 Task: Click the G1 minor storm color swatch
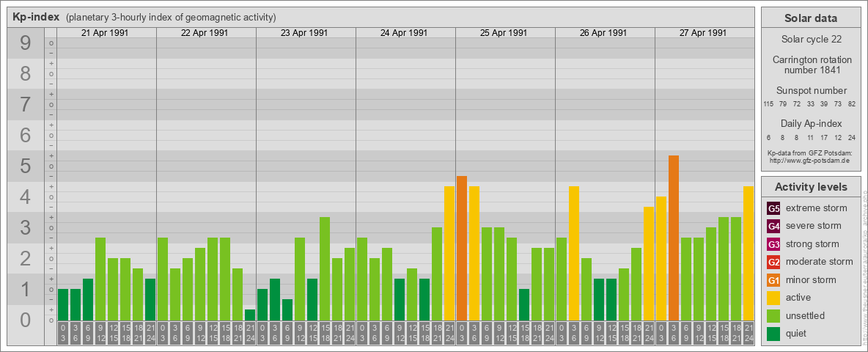point(773,280)
